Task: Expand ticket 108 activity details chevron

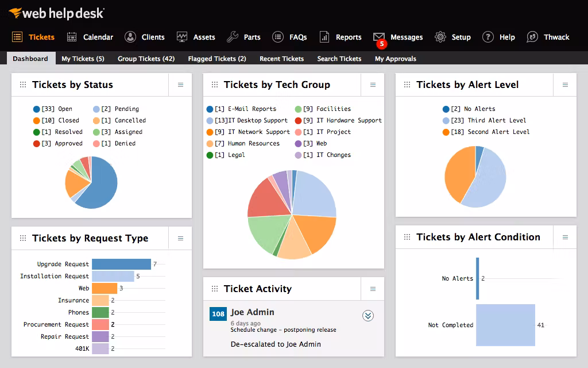Action: [x=368, y=315]
